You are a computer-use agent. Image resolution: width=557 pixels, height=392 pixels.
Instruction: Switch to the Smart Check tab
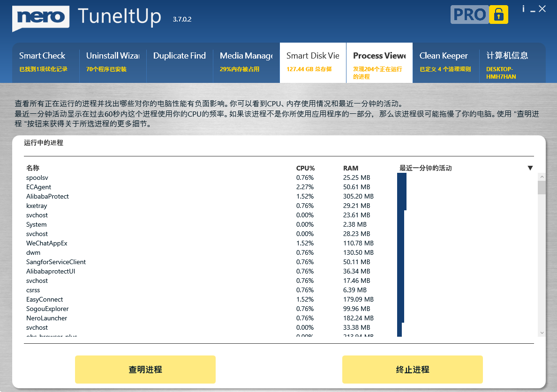point(45,63)
